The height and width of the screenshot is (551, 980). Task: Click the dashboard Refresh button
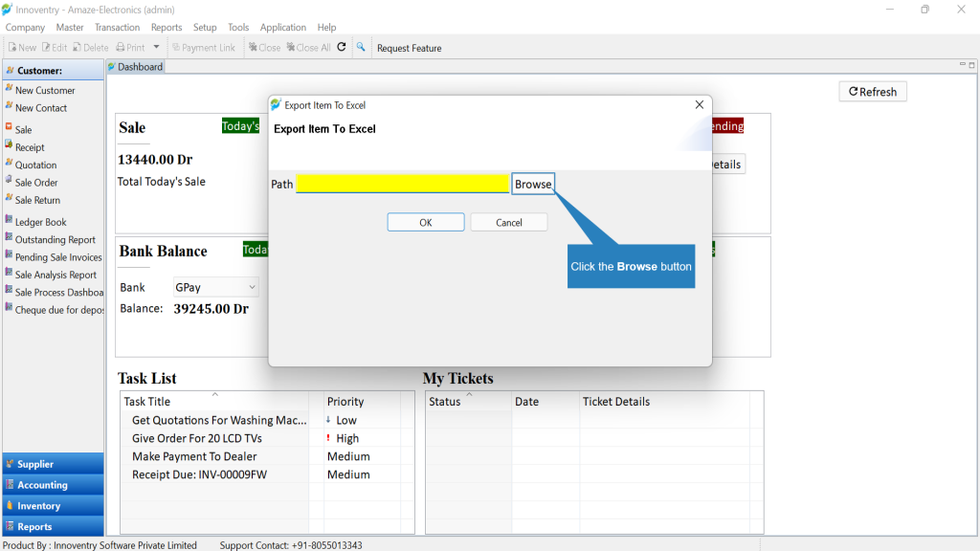[x=873, y=92]
